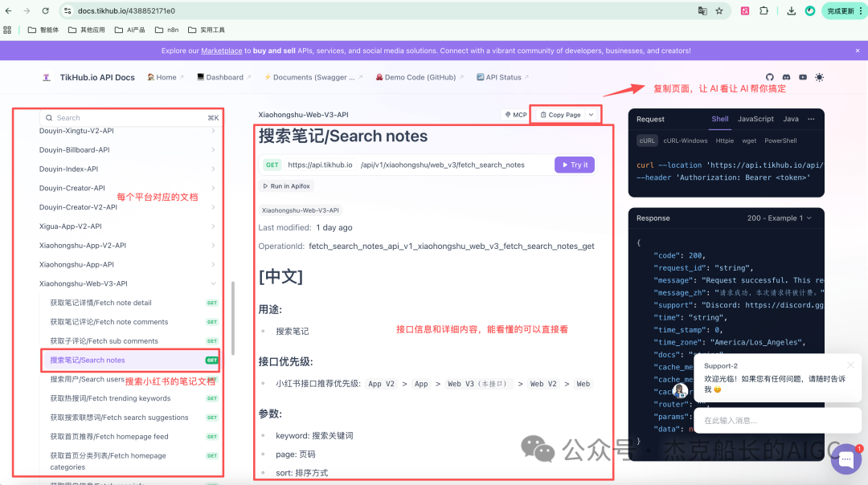Click Run in Apifox
Viewport: 868px width, 485px height.
click(x=286, y=186)
